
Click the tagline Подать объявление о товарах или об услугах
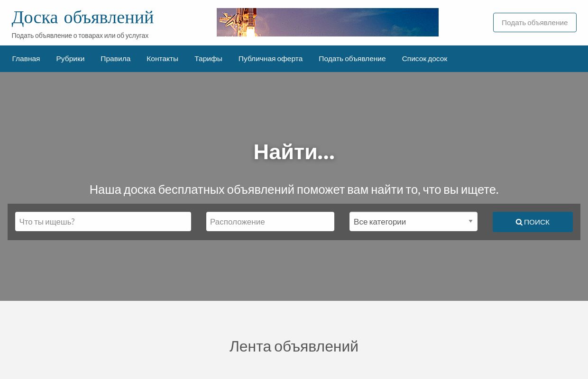pos(80,36)
